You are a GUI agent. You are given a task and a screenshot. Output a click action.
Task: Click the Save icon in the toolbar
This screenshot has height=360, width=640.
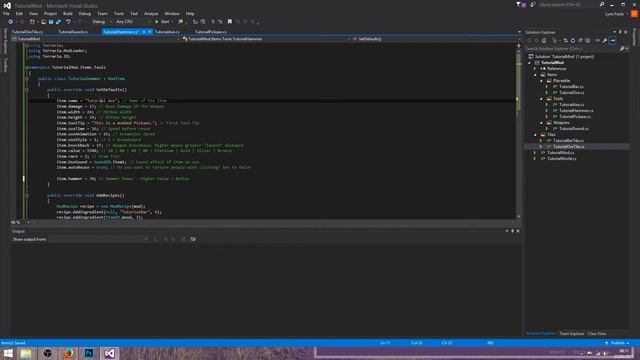click(x=51, y=22)
